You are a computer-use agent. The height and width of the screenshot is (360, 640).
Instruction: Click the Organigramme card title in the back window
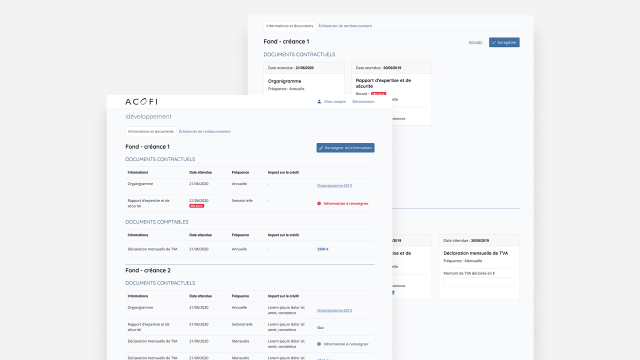[x=284, y=81]
